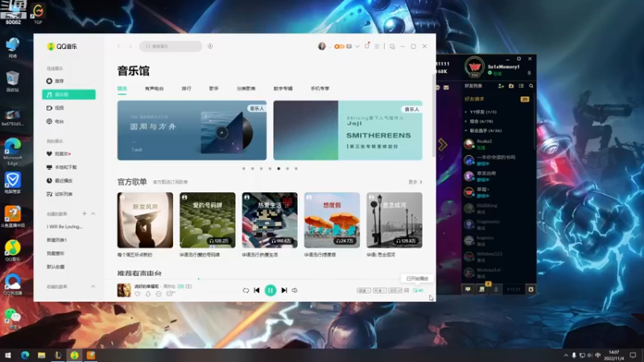The width and height of the screenshot is (644, 362).
Task: Open the user avatar profile menu
Action: [322, 47]
